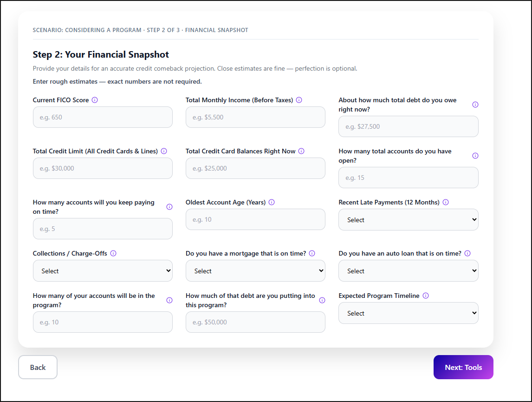Open the Recent Late Payments tooltip icon
The image size is (532, 402).
pos(445,202)
